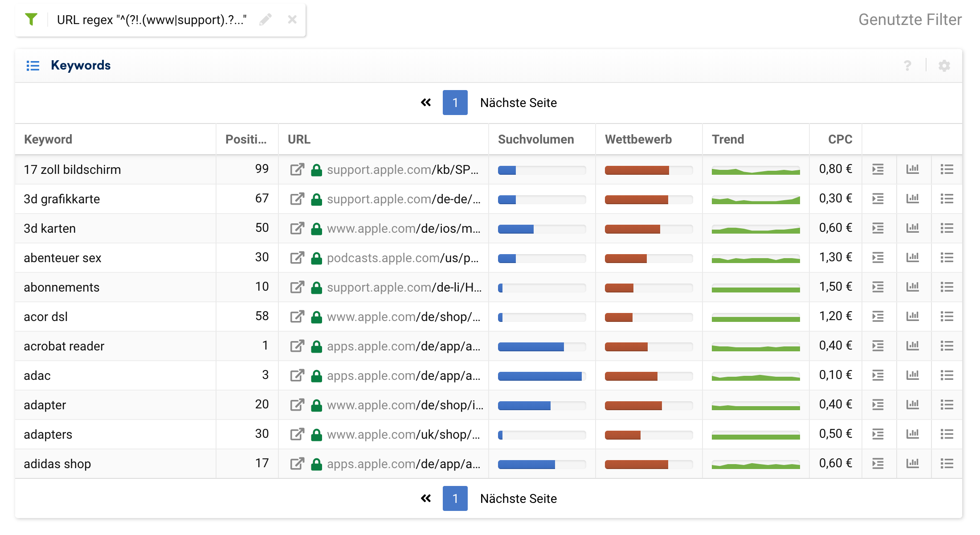This screenshot has height=535, width=980.
Task: Edit the URL regex filter with pencil icon
Action: [265, 20]
